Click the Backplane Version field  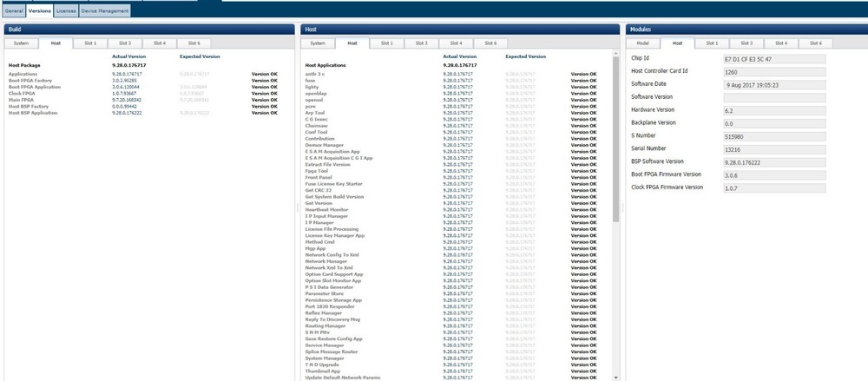[x=774, y=123]
